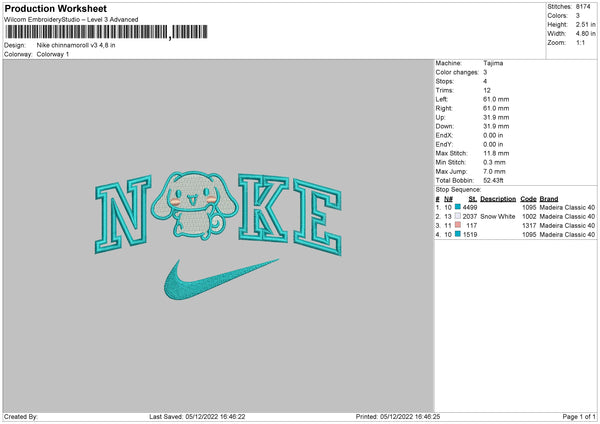Click the Production Worksheet title
The height and width of the screenshot is (424, 600).
55,9
